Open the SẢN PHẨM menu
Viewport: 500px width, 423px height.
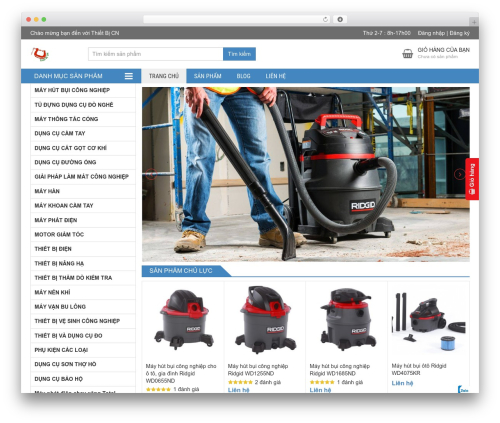(x=207, y=76)
